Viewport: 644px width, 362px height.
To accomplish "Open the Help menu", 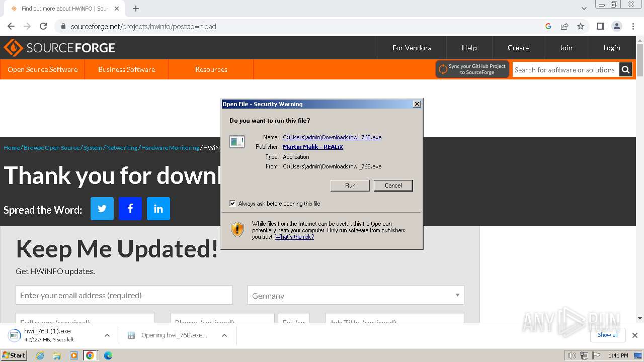I will [x=469, y=48].
